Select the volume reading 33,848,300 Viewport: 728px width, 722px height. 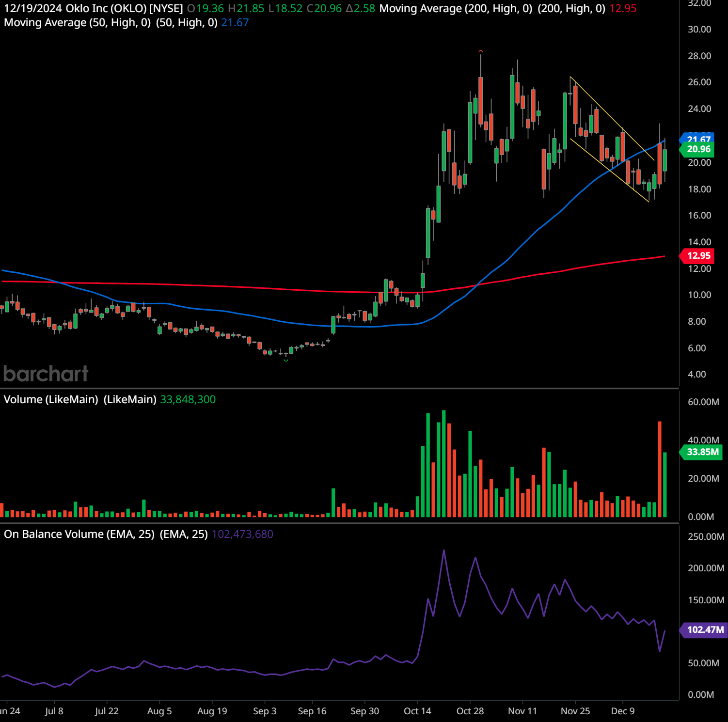[188, 399]
